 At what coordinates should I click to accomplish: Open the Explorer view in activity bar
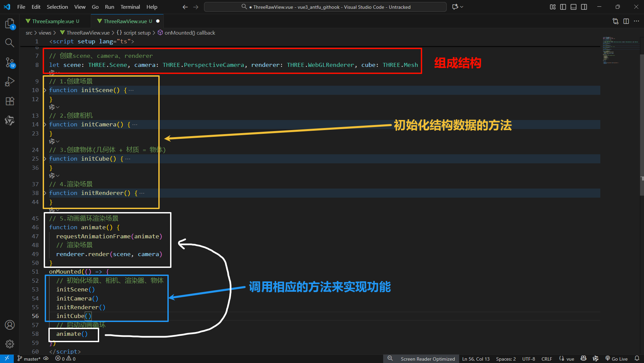point(10,24)
